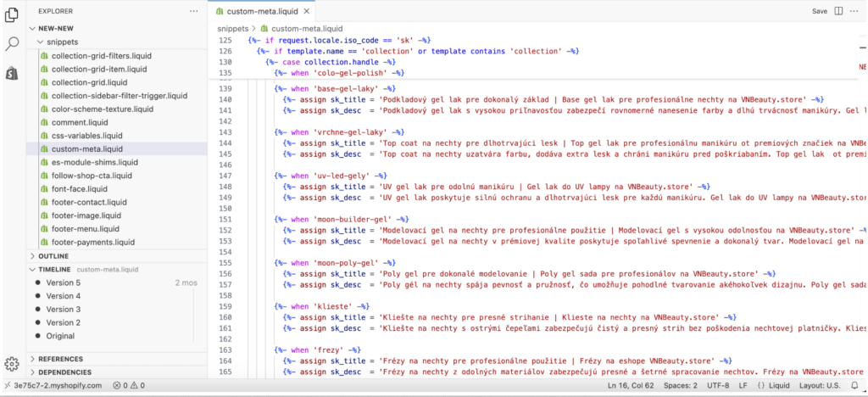Select the custom-meta.liquid editor tab
Screen dimensions: 868x397
256,12
